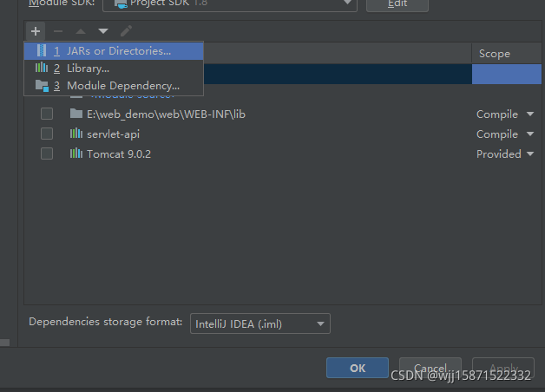
Task: Click the OK button
Action: [x=358, y=368]
